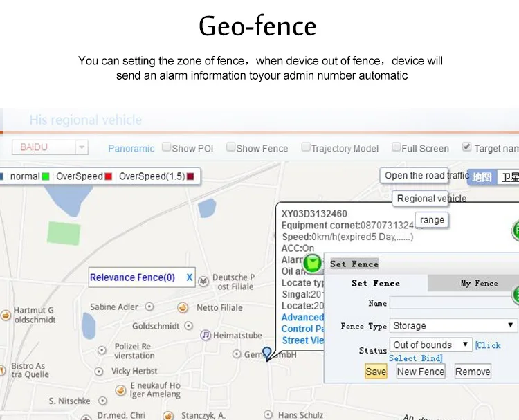Click the S. Nitschke POI marker
Viewport: 519px width, 420px height.
(x=103, y=401)
